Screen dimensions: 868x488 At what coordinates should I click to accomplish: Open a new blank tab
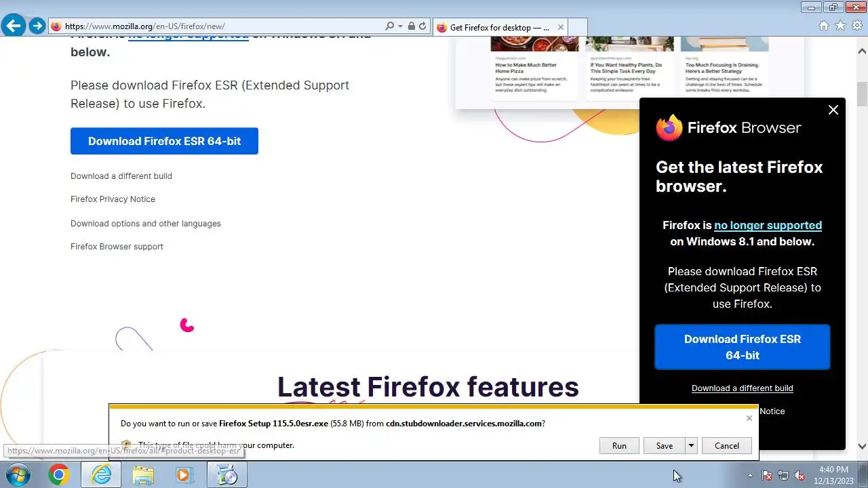577,27
